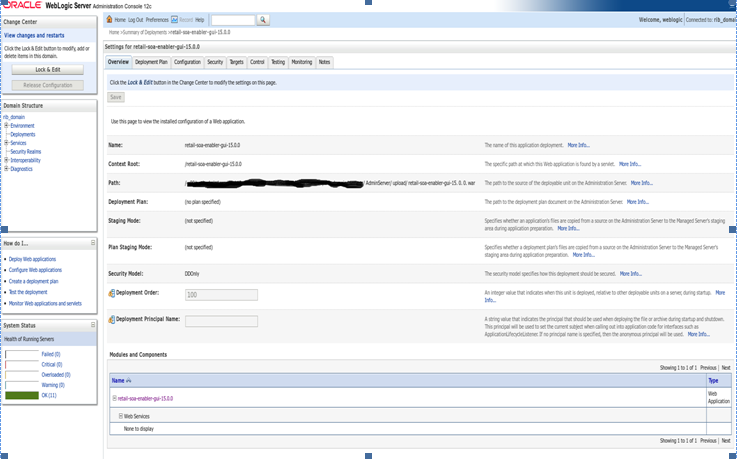Click the Overloaded (0) status link

(x=56, y=374)
